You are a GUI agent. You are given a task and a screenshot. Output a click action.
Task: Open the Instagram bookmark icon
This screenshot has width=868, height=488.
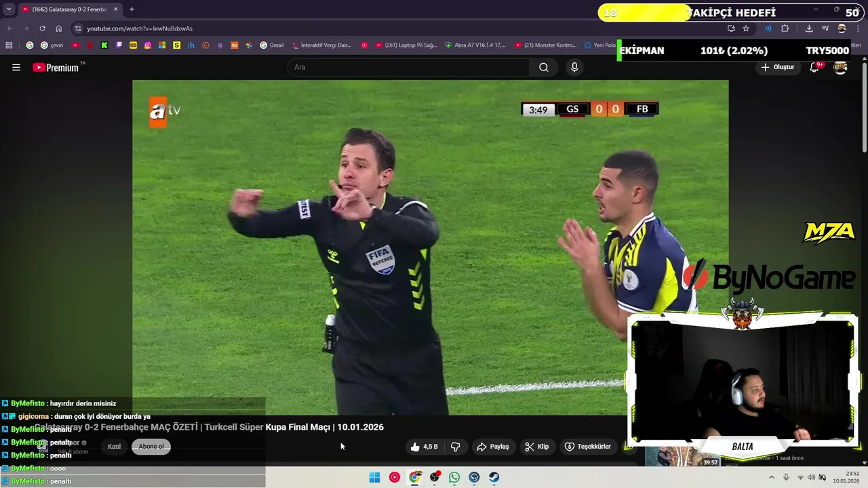click(148, 45)
